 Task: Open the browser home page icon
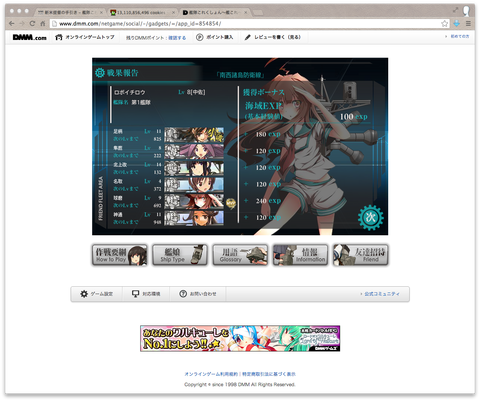42,23
